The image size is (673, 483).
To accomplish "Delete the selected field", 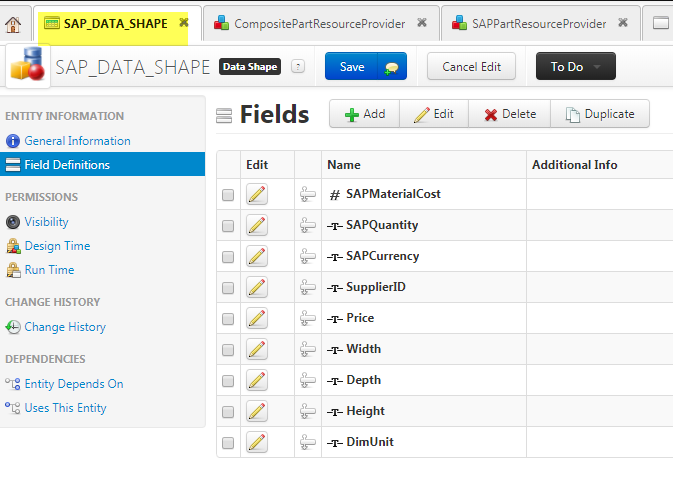I will (509, 114).
